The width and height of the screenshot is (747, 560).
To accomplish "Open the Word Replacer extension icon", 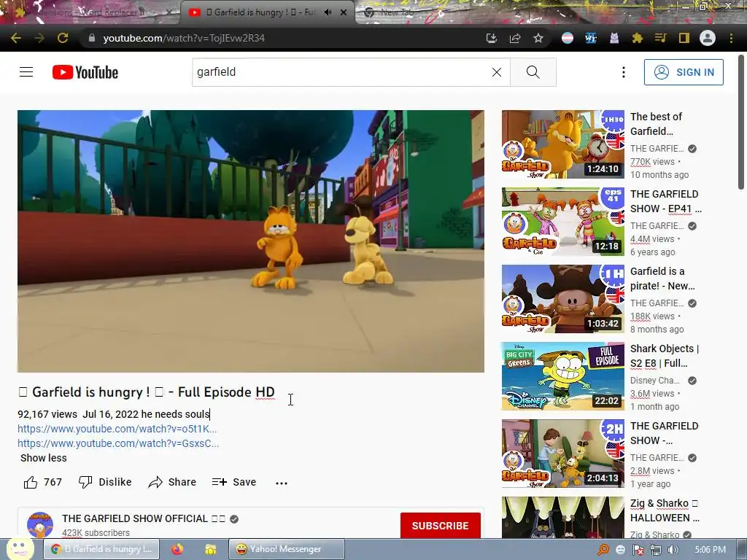I will (x=591, y=38).
